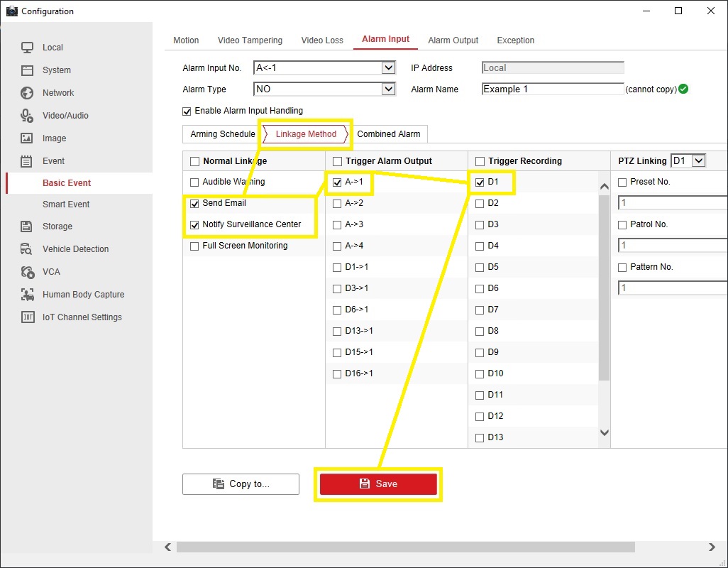Click the horizontal scrollbar at the bottom
Screen dimensions: 728x568
tap(405, 547)
